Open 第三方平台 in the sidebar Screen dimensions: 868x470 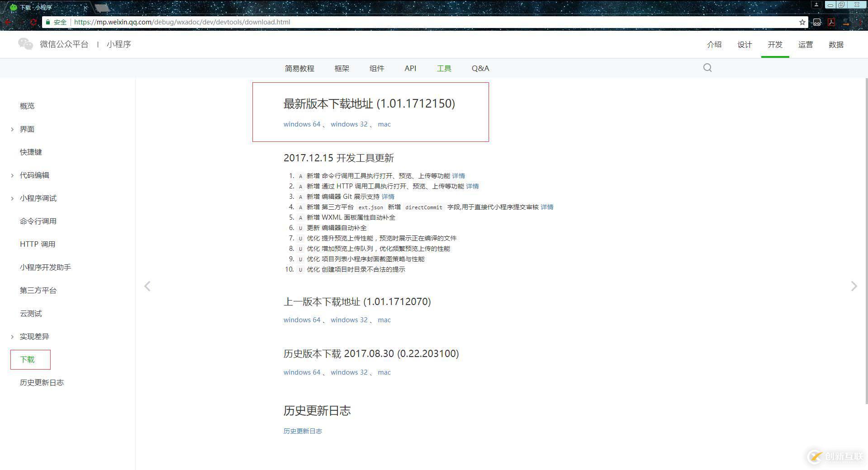point(38,290)
